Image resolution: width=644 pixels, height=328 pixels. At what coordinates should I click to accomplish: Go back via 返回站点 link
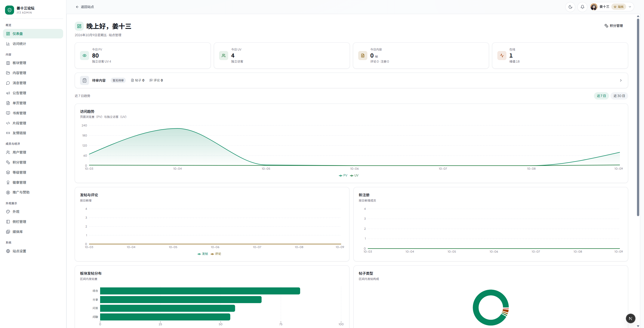pos(85,7)
